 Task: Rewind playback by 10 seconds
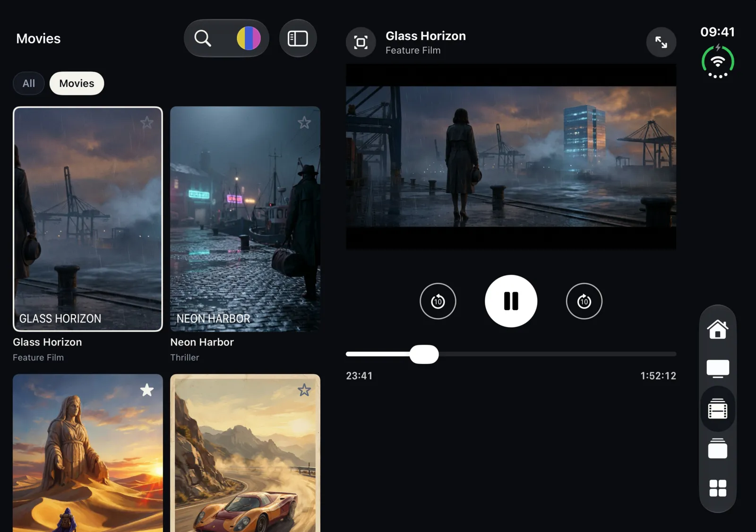[x=438, y=301]
